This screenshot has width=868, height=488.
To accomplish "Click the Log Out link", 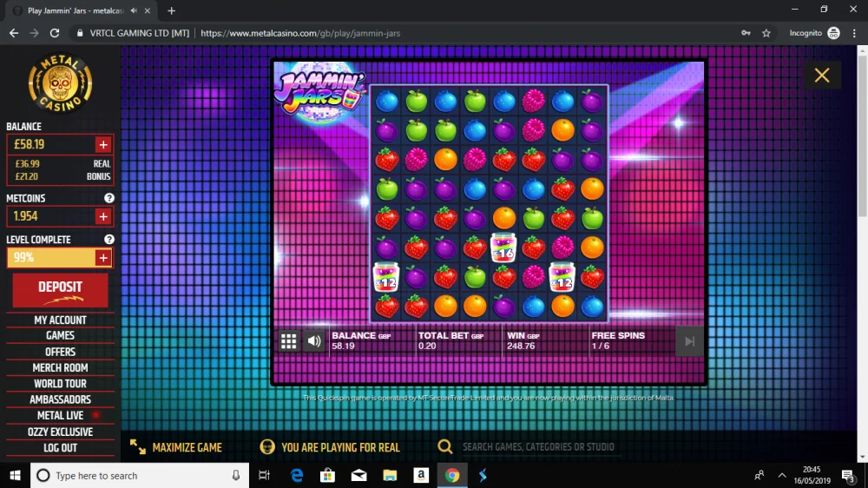I will 61,447.
